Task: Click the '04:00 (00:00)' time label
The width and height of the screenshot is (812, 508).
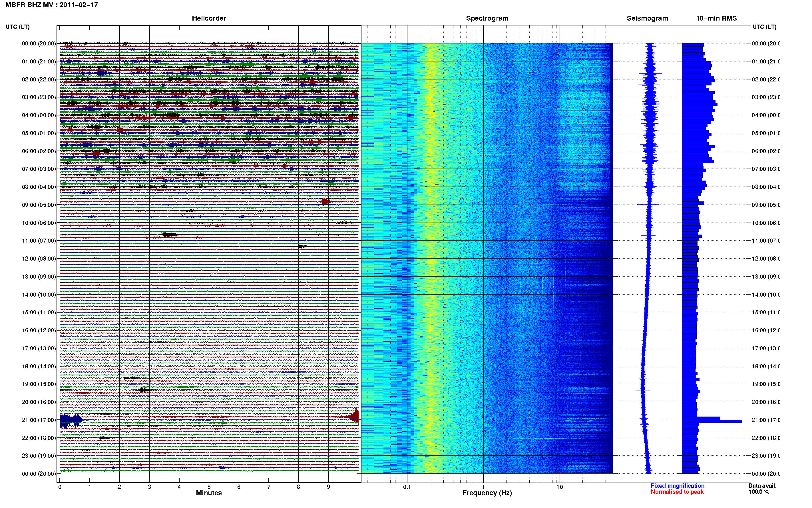Action: click(x=39, y=115)
